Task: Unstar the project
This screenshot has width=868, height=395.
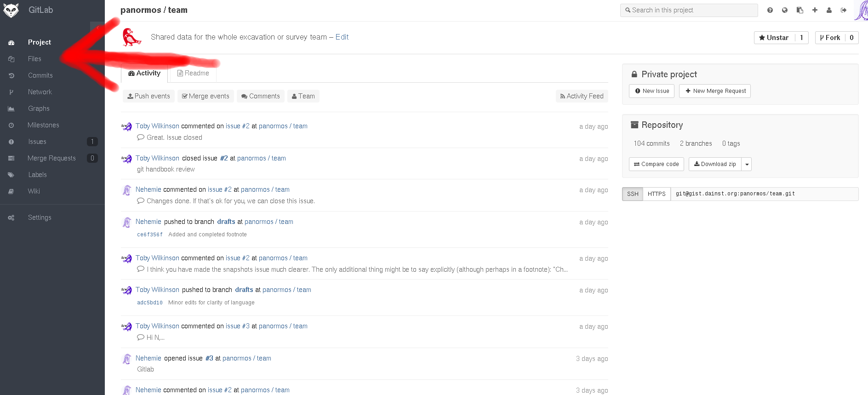Action: tap(774, 38)
